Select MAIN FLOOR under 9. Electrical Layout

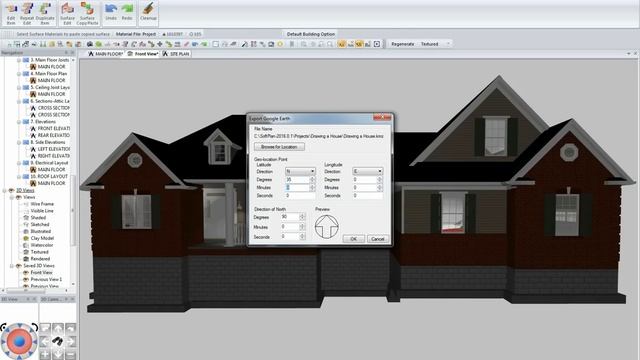point(51,170)
